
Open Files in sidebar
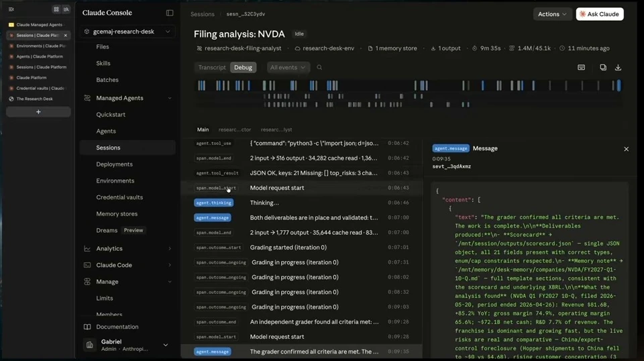click(x=102, y=47)
